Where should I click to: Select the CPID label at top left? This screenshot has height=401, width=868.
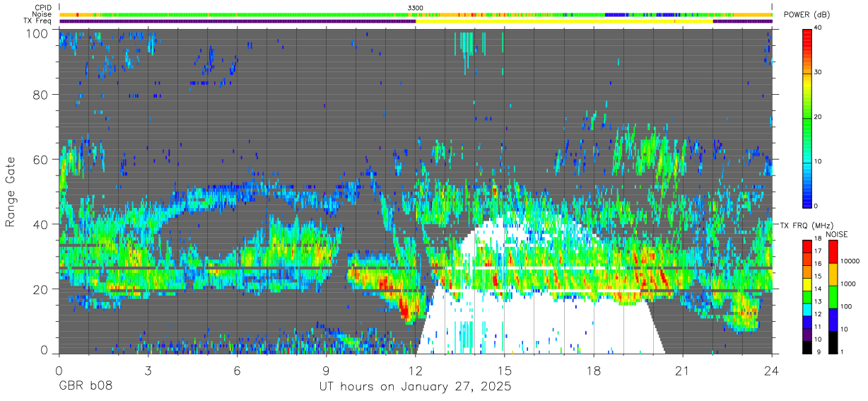[x=43, y=8]
